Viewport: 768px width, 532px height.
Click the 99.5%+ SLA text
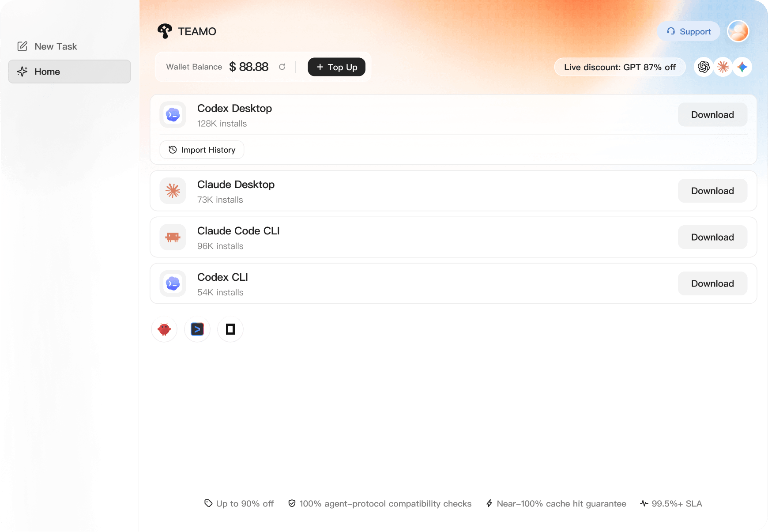[x=677, y=503]
